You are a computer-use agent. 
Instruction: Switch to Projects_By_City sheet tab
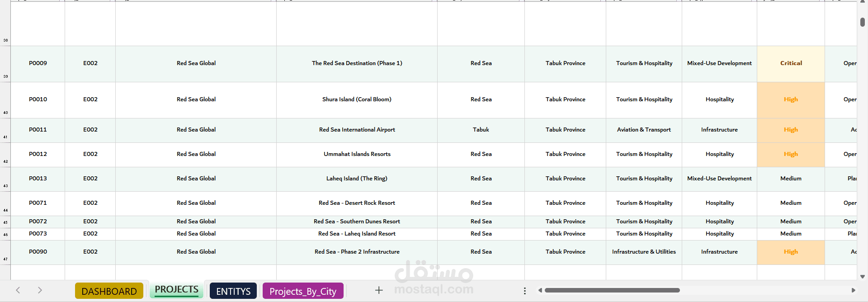pyautogui.click(x=303, y=291)
